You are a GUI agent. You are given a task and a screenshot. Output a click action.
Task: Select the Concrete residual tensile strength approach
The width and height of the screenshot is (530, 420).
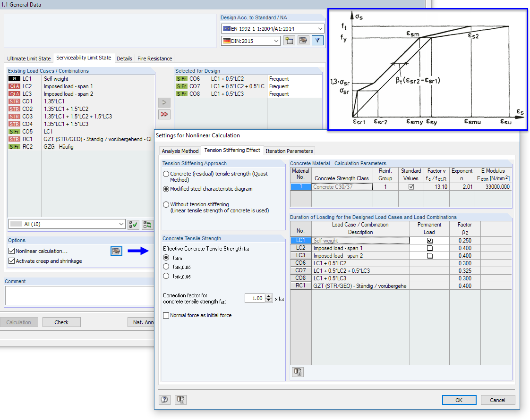(x=166, y=174)
